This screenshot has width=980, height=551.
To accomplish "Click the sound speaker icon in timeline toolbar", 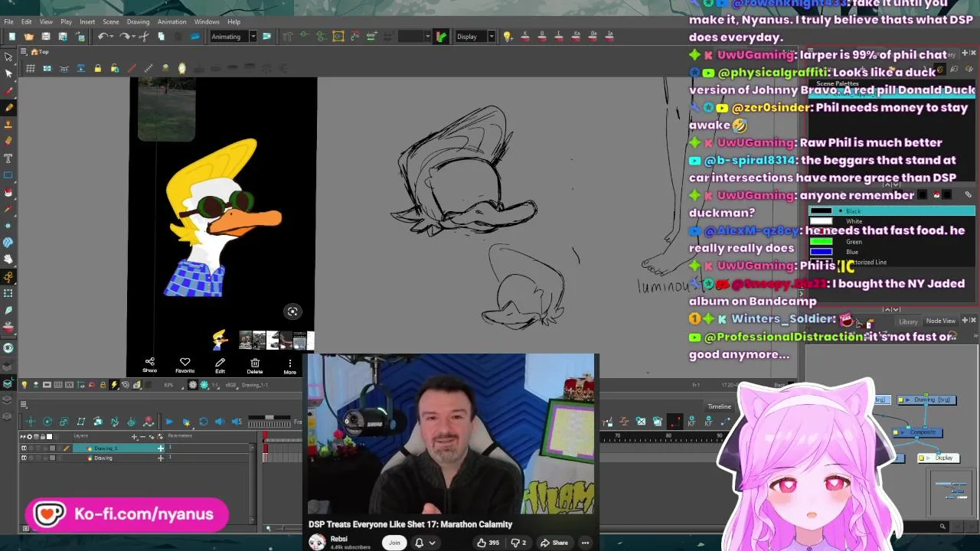I will (x=220, y=422).
